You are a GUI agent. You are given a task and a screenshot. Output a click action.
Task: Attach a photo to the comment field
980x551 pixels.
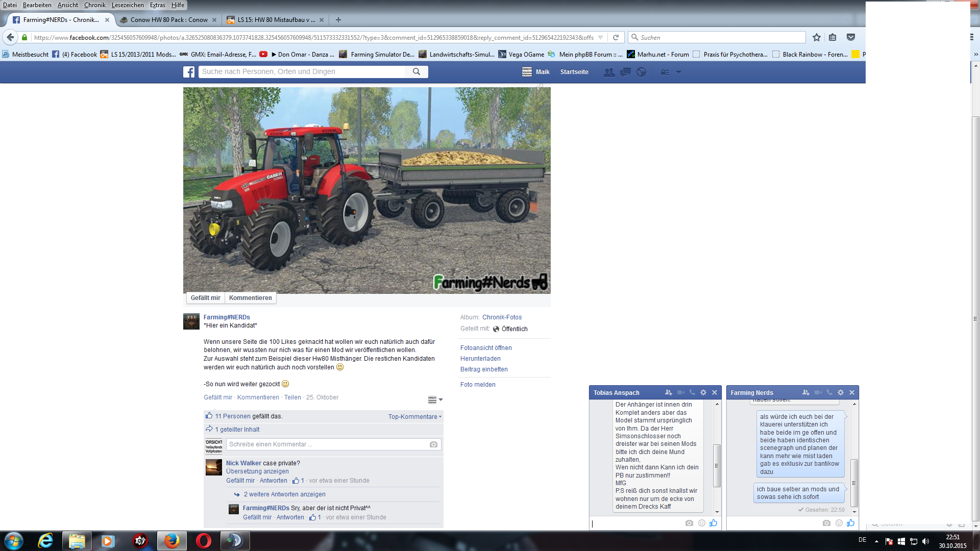pyautogui.click(x=433, y=444)
